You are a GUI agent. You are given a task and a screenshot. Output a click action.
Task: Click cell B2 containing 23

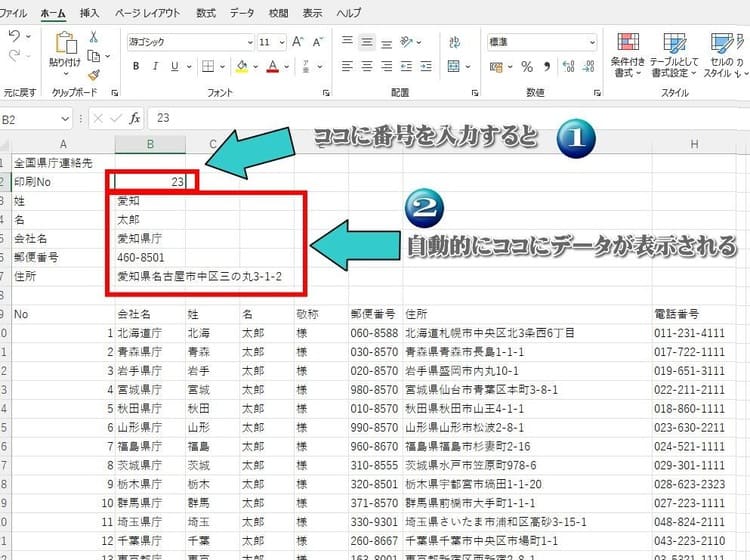point(150,181)
